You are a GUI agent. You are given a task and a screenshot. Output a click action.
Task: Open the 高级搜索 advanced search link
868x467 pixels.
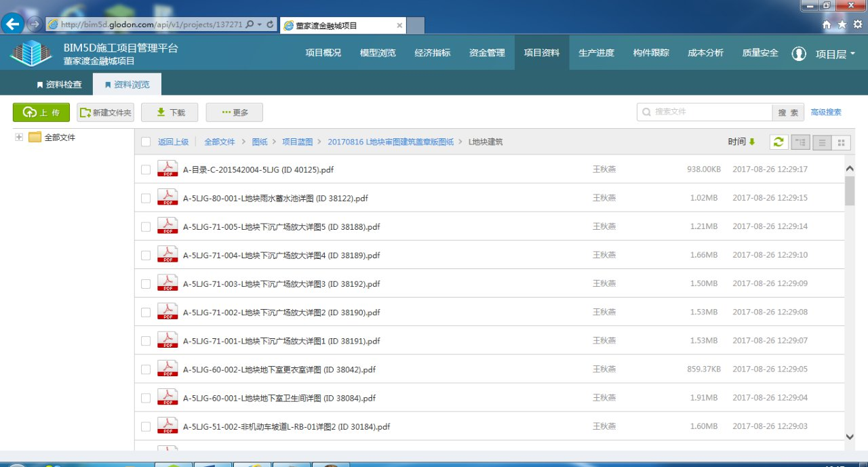coord(826,113)
